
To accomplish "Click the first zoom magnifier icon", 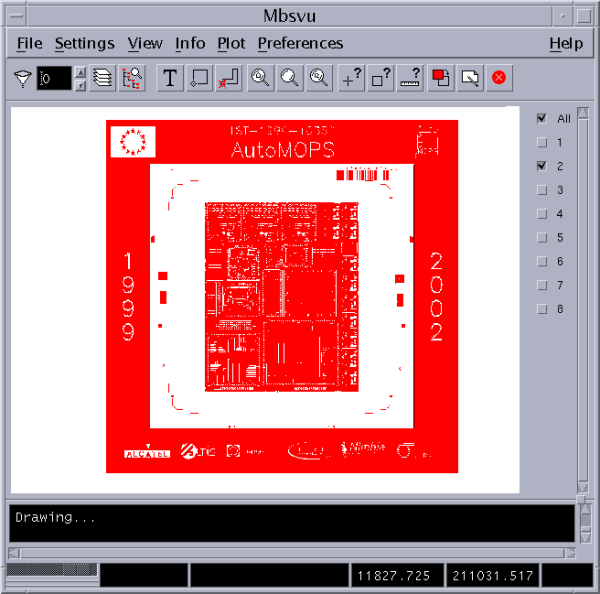I will click(x=260, y=78).
